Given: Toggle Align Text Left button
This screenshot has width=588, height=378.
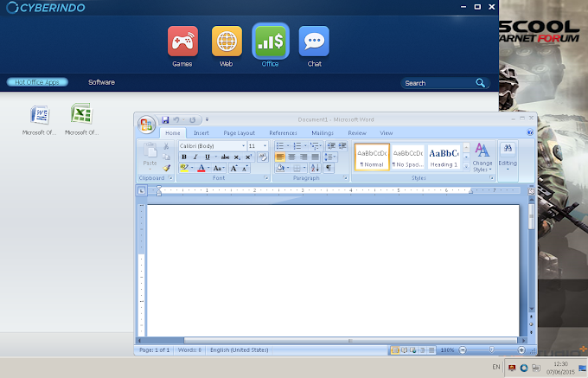Looking at the screenshot, I should (x=280, y=157).
